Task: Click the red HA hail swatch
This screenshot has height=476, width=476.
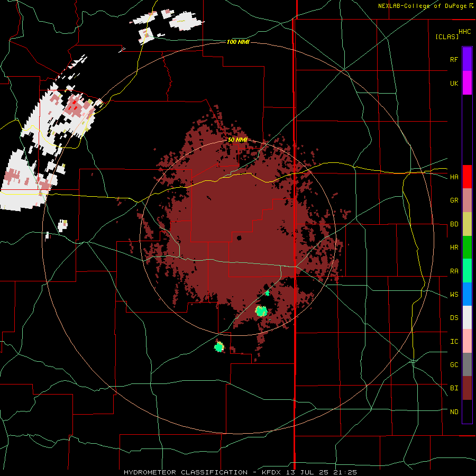Action: click(467, 177)
